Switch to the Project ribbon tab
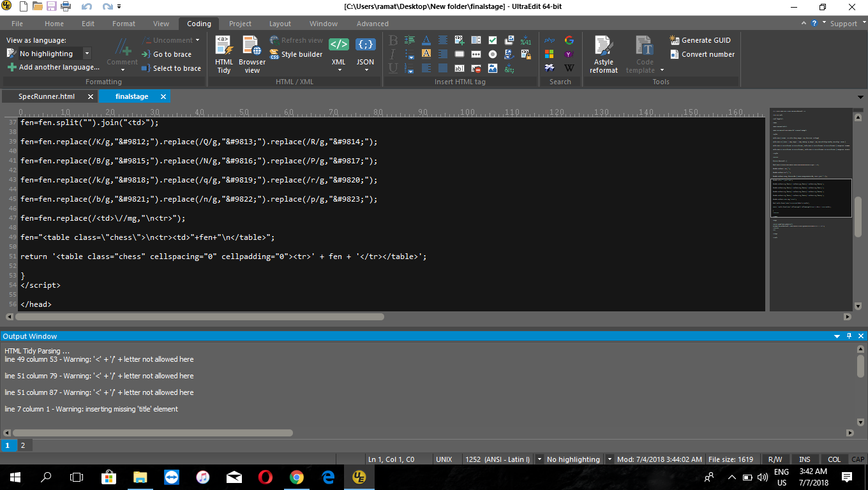This screenshot has height=490, width=868. [x=240, y=24]
